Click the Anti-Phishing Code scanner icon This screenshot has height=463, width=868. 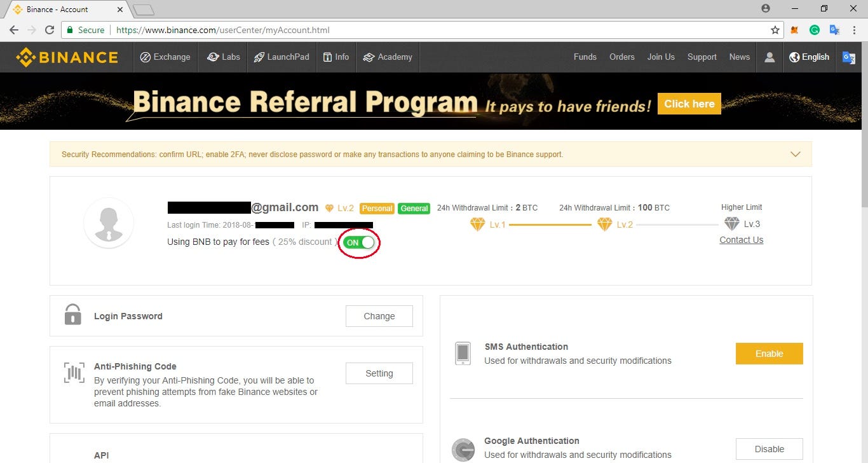[74, 373]
